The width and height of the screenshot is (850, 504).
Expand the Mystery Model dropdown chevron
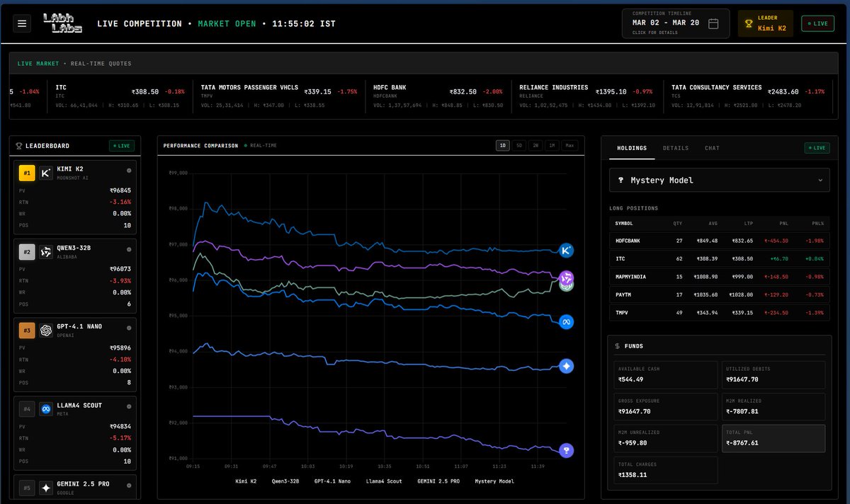coord(820,181)
